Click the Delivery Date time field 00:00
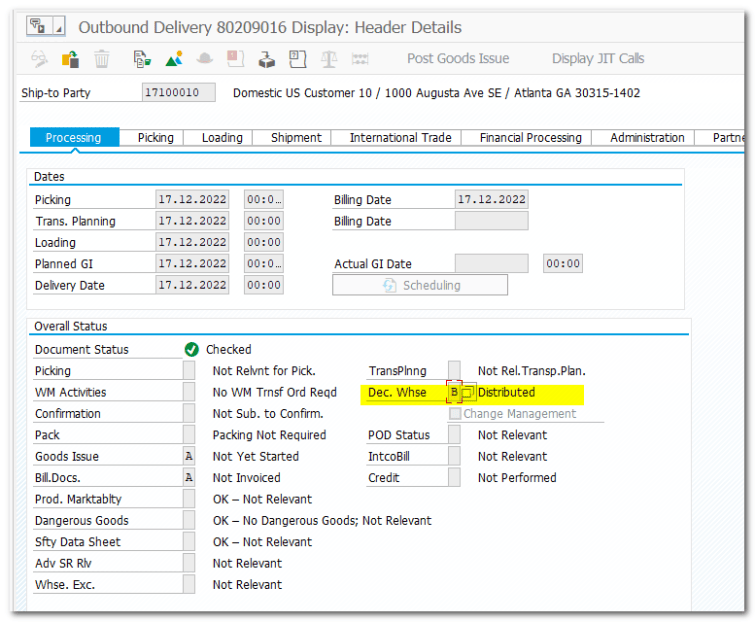The image size is (755, 622). [264, 285]
